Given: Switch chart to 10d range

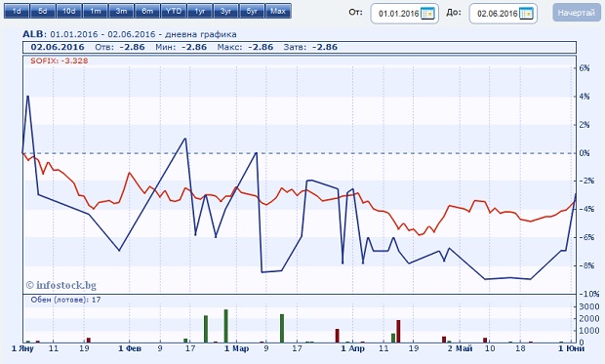Looking at the screenshot, I should 68,11.
